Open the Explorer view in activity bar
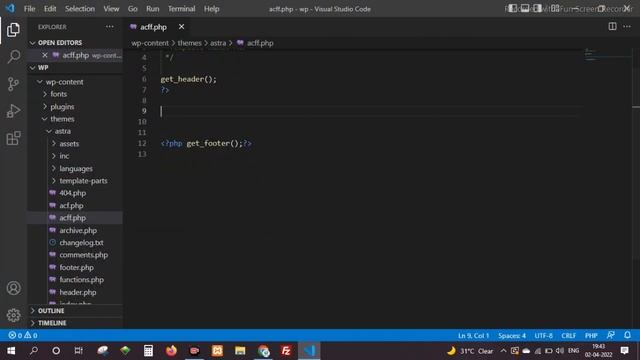Viewport: 640px width, 360px height. click(13, 30)
